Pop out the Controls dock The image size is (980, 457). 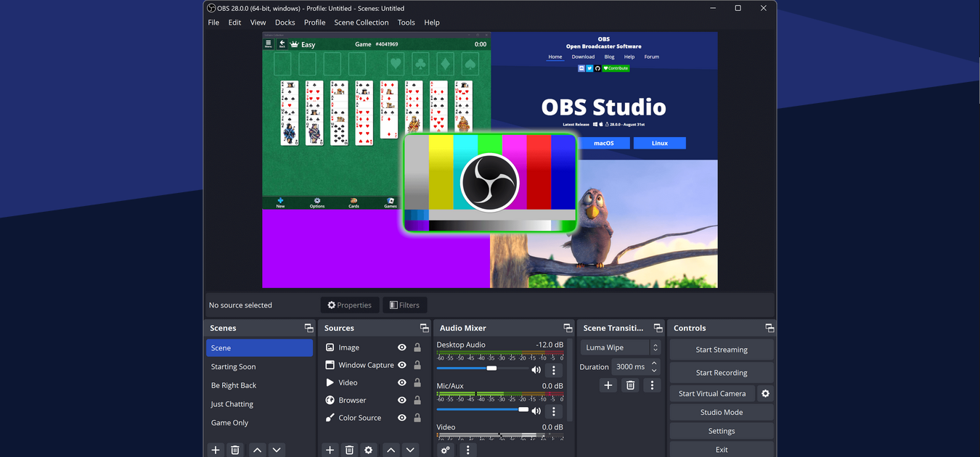click(769, 328)
